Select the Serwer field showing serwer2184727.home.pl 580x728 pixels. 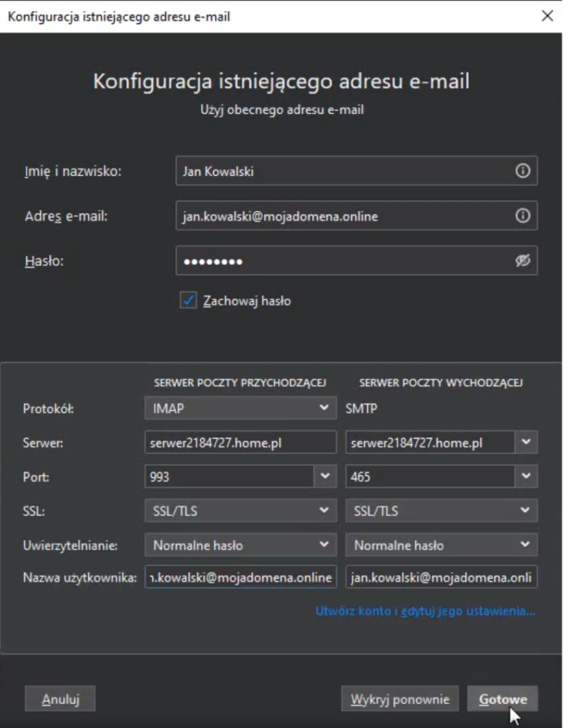point(239,441)
